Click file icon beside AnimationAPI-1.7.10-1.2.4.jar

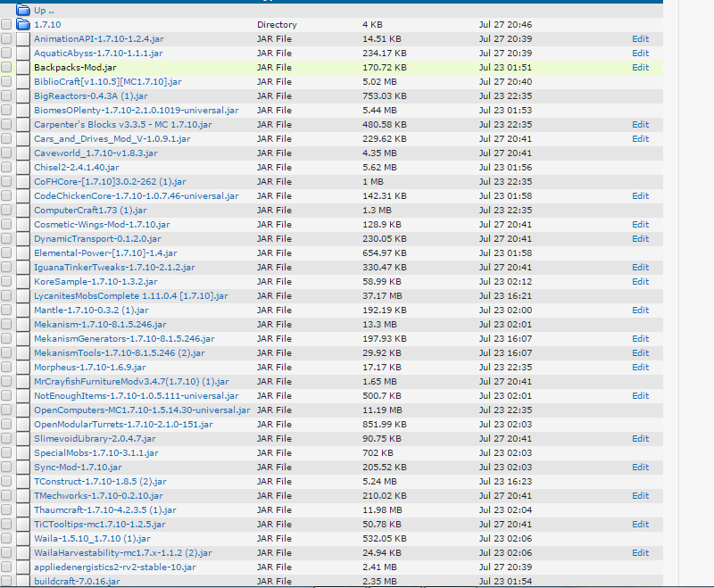(23, 39)
